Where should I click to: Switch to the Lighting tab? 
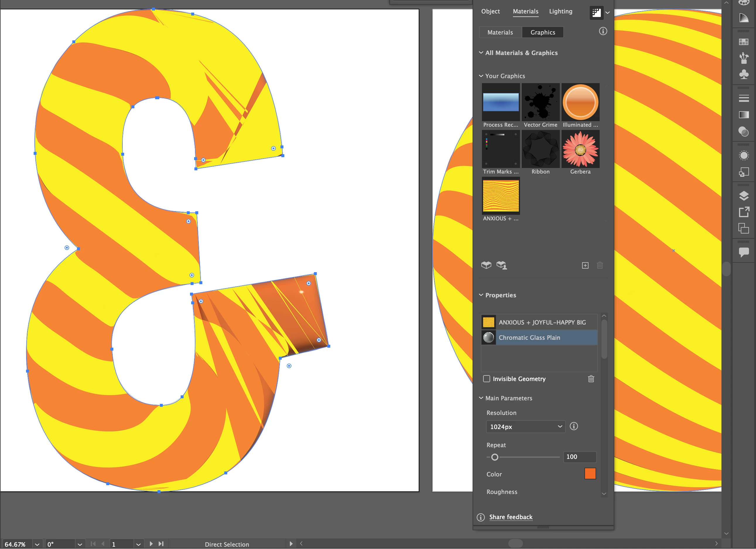pos(561,11)
